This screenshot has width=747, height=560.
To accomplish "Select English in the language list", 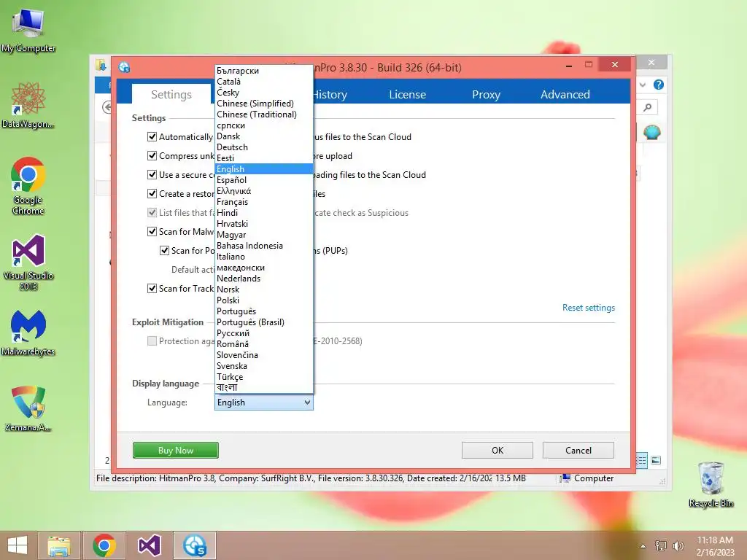I will tap(264, 169).
